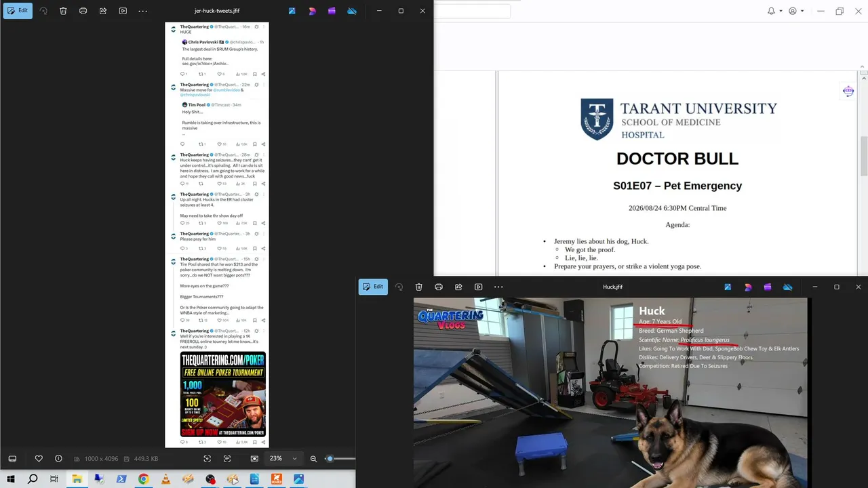Open the 23% zoom level dropdown
The image size is (868, 488).
pos(283,459)
